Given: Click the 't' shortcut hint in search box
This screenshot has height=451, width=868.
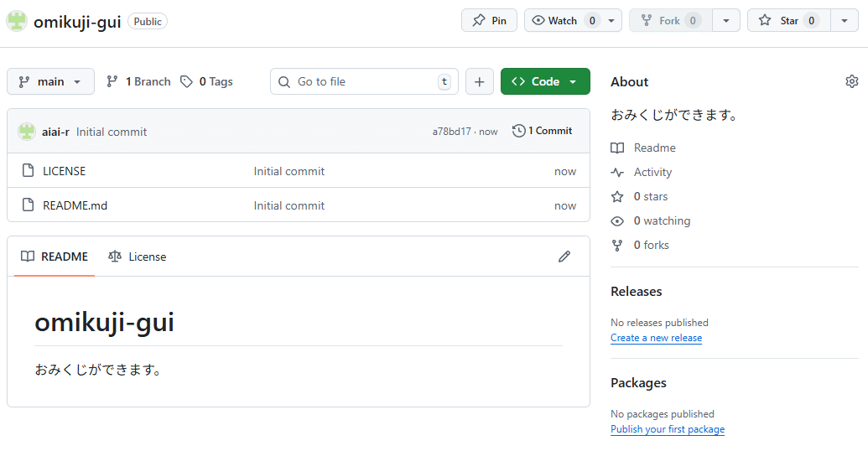Looking at the screenshot, I should pos(444,81).
